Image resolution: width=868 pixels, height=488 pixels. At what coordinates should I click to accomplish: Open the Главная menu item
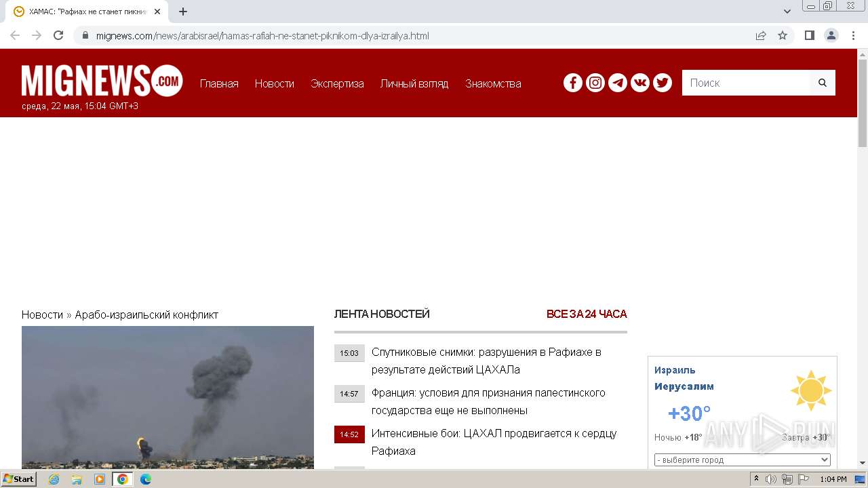pyautogui.click(x=219, y=83)
